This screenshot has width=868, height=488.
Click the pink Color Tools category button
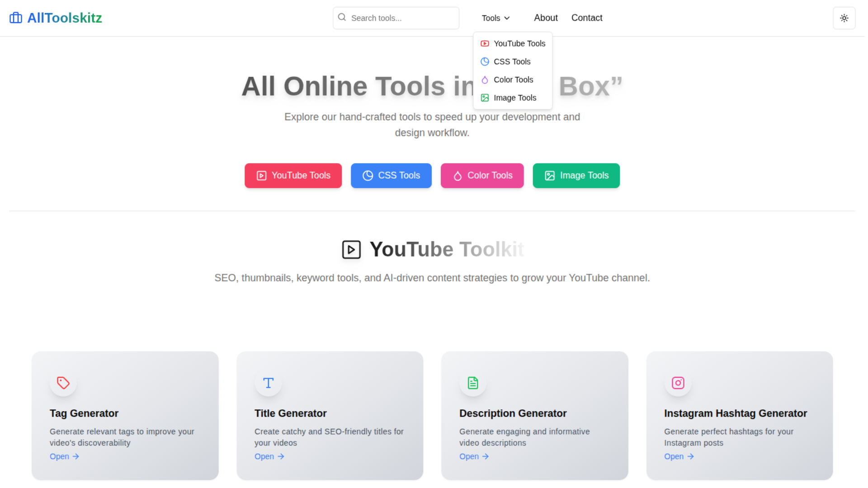click(482, 176)
